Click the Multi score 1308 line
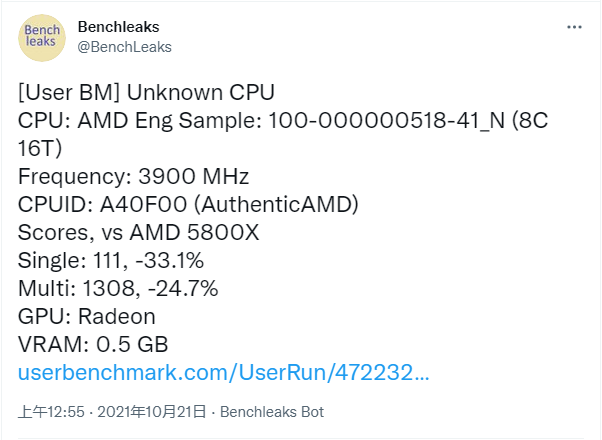Image resolution: width=602 pixels, height=440 pixels. (x=118, y=289)
